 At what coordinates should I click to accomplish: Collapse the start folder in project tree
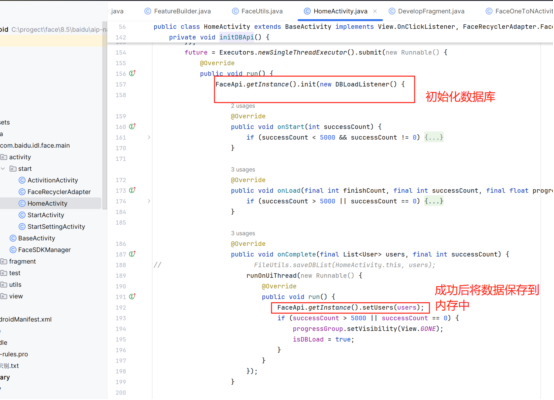(x=3, y=169)
